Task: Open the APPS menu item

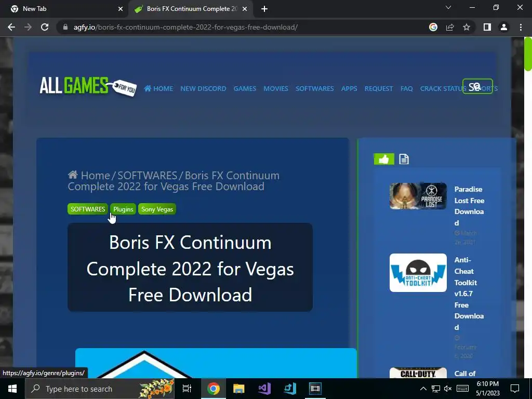Action: (x=349, y=88)
